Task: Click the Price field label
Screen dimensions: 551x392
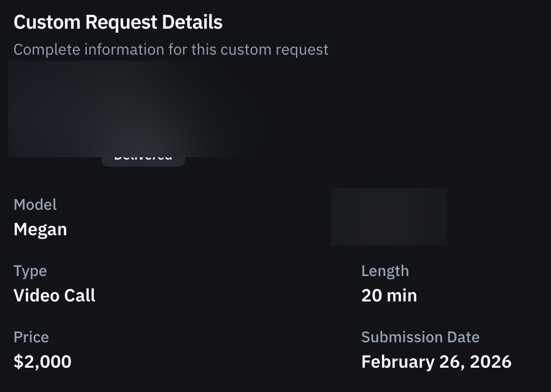Action: click(x=30, y=337)
